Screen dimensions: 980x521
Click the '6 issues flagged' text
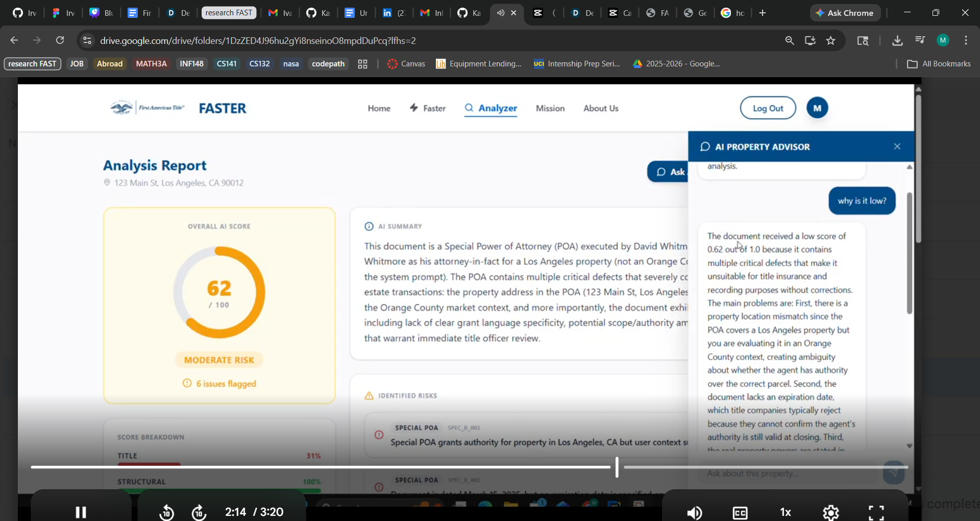(226, 384)
